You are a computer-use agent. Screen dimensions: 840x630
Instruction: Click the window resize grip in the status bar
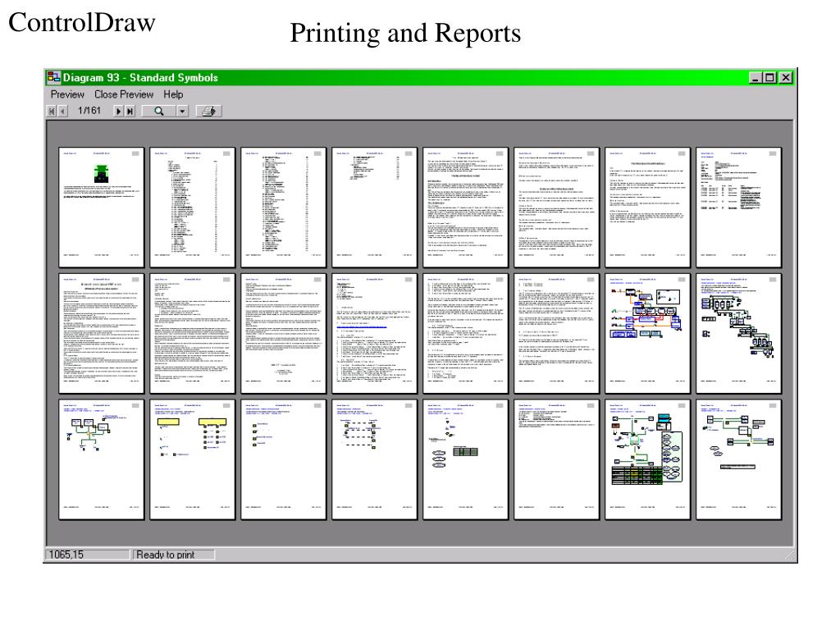(x=790, y=555)
